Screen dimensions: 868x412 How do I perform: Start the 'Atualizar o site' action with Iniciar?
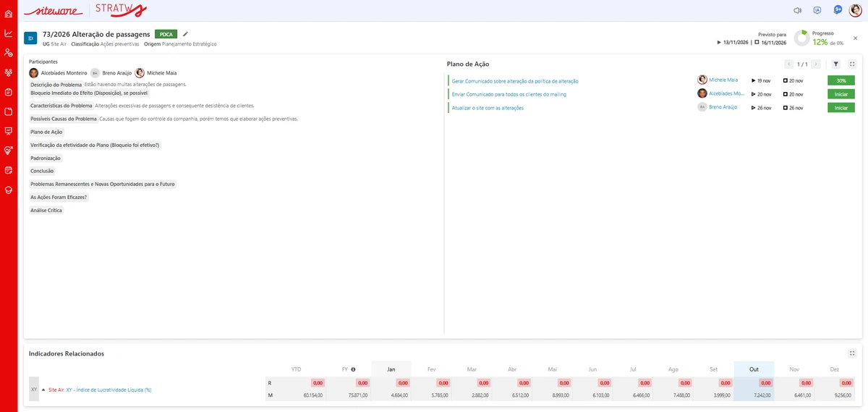point(841,108)
